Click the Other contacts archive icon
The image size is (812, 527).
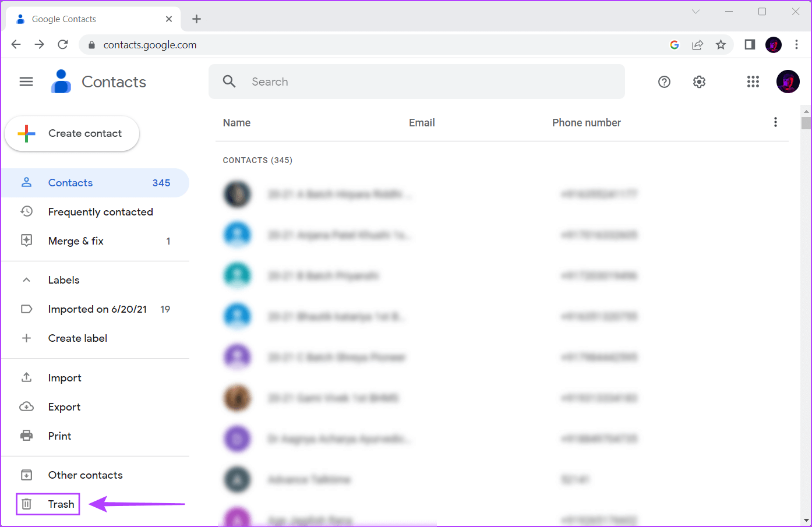click(x=26, y=475)
